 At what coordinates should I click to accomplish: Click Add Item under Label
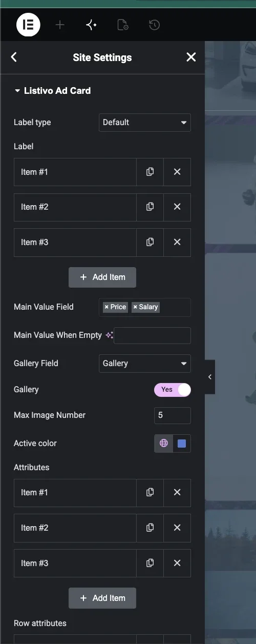point(102,277)
